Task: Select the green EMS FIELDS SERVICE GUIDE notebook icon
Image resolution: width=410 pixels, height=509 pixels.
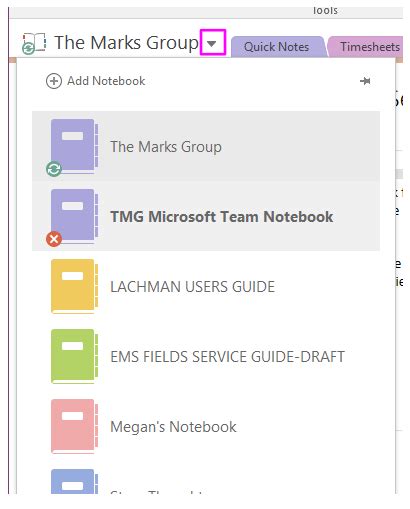Action: [75, 357]
